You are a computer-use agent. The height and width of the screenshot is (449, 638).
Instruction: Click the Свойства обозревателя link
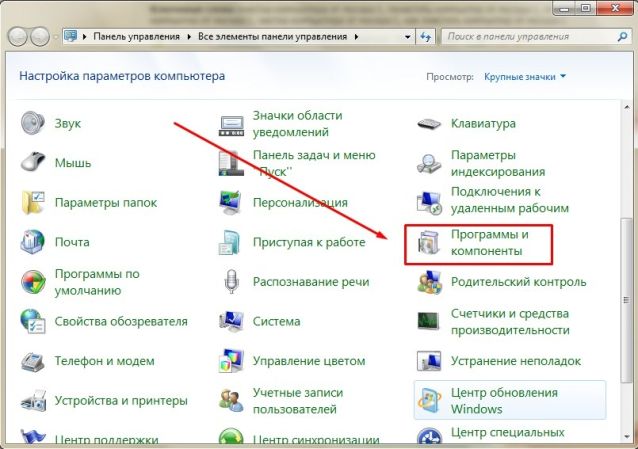(x=121, y=322)
